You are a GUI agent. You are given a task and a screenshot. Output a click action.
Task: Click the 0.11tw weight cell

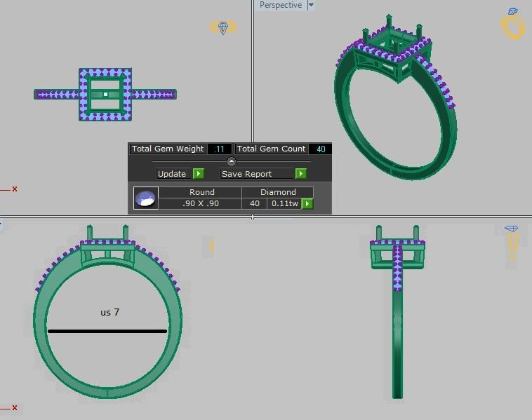click(x=285, y=203)
